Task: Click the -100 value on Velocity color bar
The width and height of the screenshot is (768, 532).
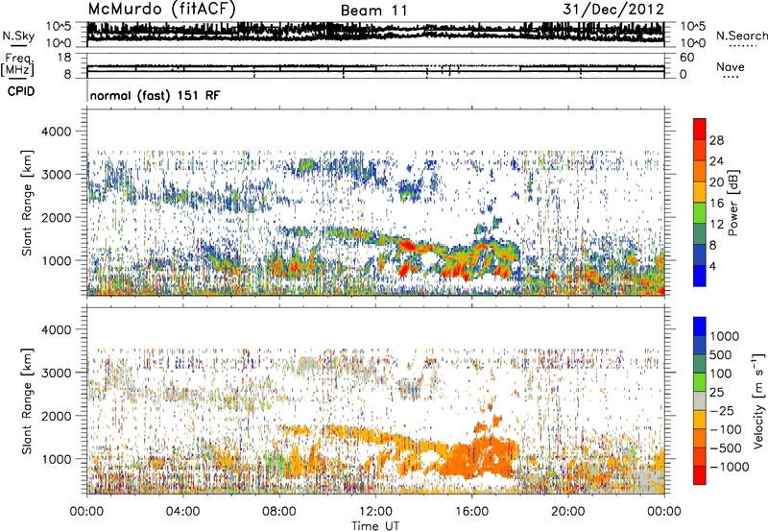Action: pyautogui.click(x=725, y=429)
